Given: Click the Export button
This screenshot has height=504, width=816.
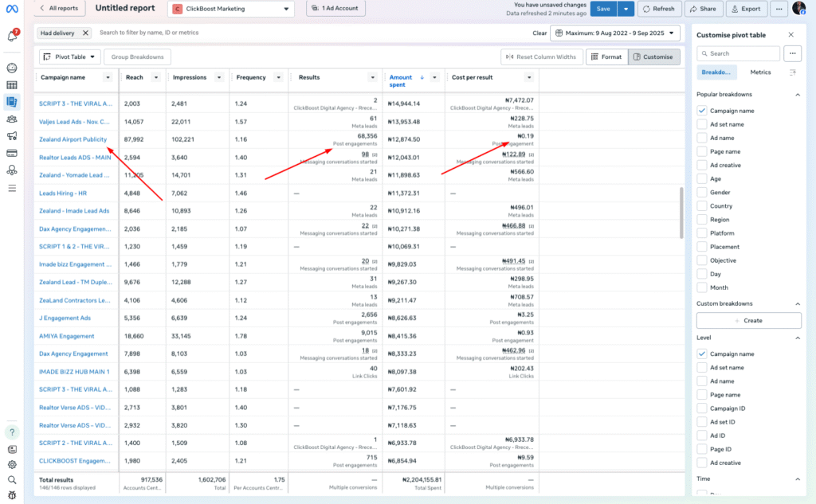Looking at the screenshot, I should [746, 9].
